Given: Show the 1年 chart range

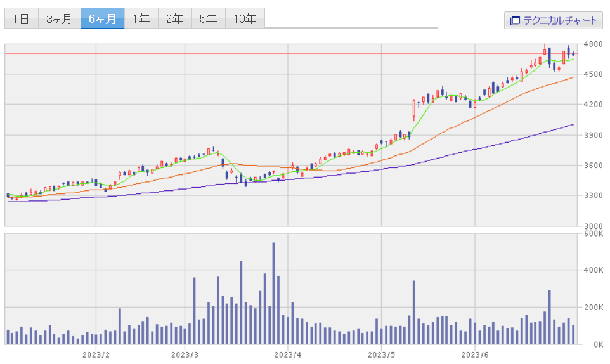Looking at the screenshot, I should 141,19.
